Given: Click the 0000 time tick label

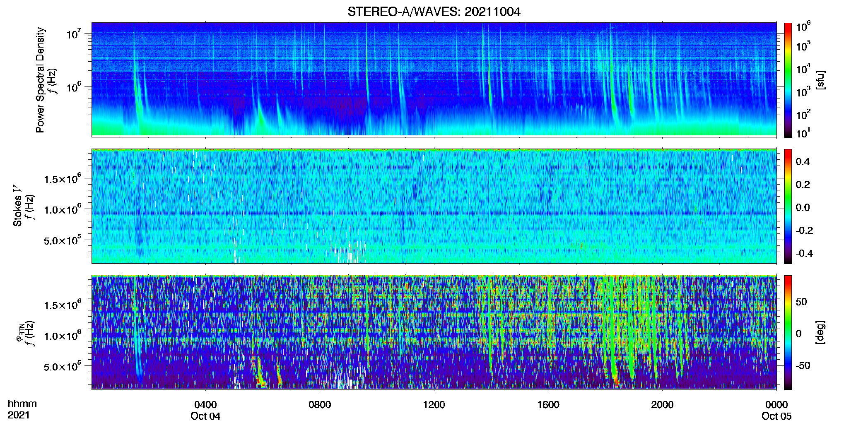Looking at the screenshot, I should [776, 405].
